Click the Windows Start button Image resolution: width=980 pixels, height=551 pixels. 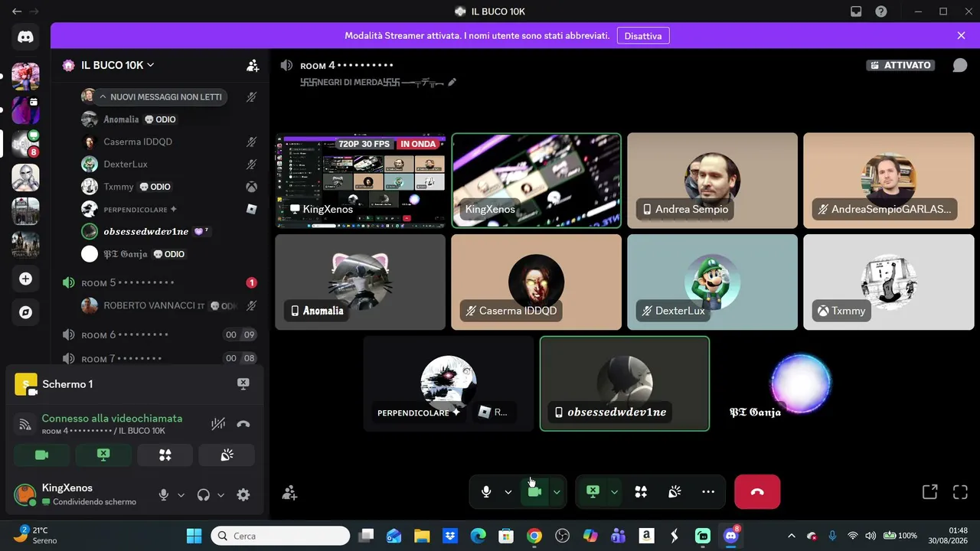[x=194, y=536]
